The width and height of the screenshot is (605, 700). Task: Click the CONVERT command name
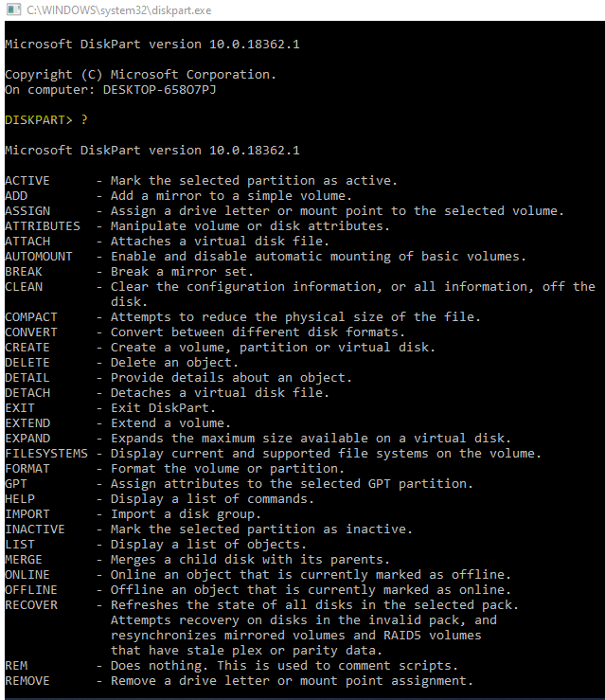[x=31, y=332]
